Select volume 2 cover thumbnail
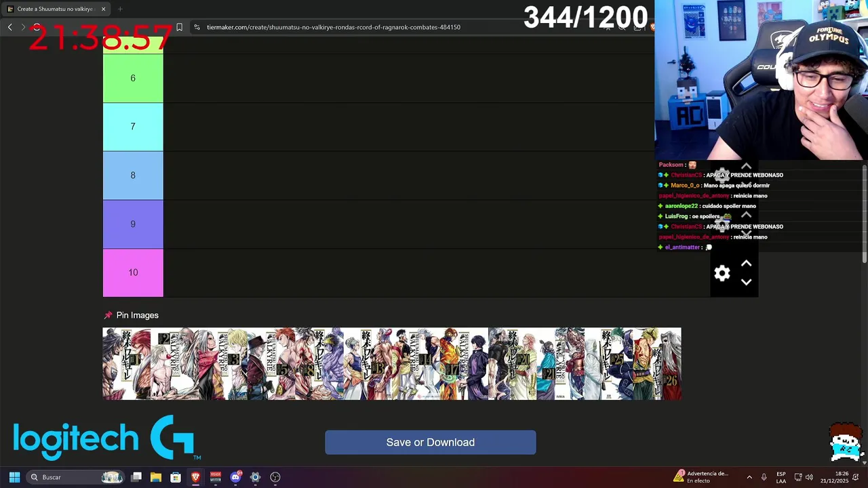This screenshot has width=868, height=488. click(x=174, y=364)
